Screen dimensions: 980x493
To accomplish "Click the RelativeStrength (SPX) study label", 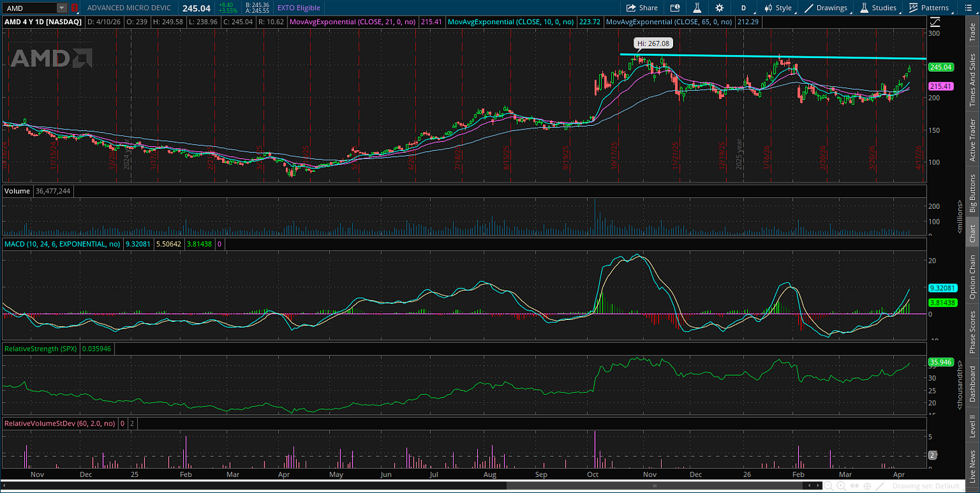I will click(x=41, y=349).
